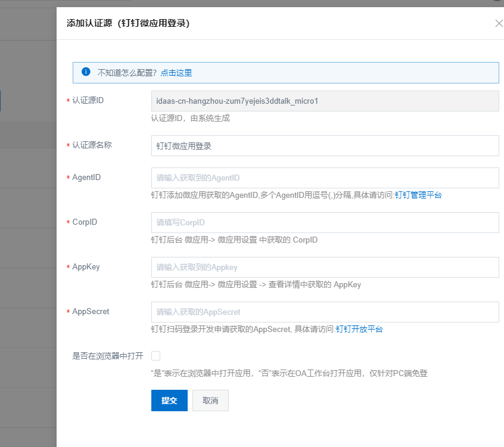The image size is (504, 447).
Task: Submit the form with the 提交 button
Action: (169, 401)
